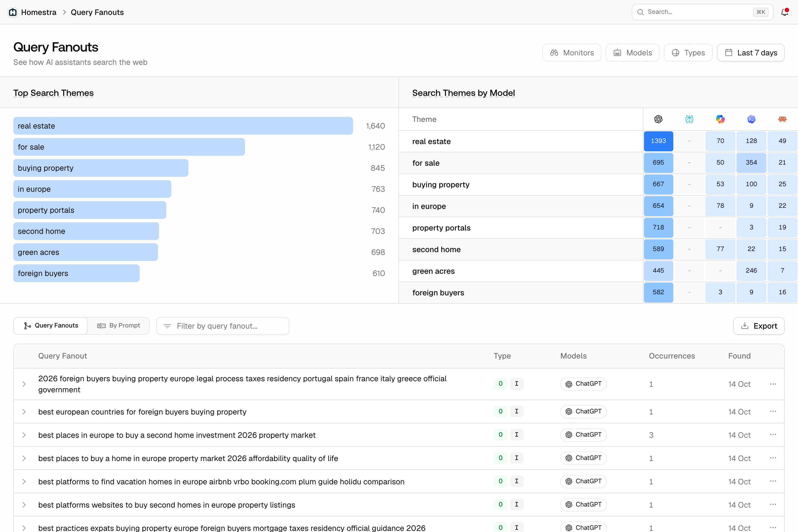The height and width of the screenshot is (532, 798).
Task: Expand 'best european countries for foreign buyers' row
Action: click(x=24, y=411)
